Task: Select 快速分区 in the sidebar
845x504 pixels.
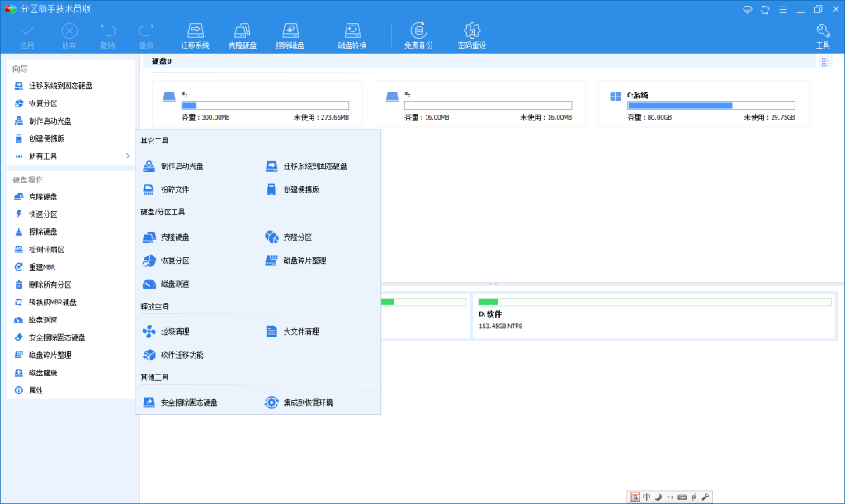Action: pyautogui.click(x=40, y=214)
